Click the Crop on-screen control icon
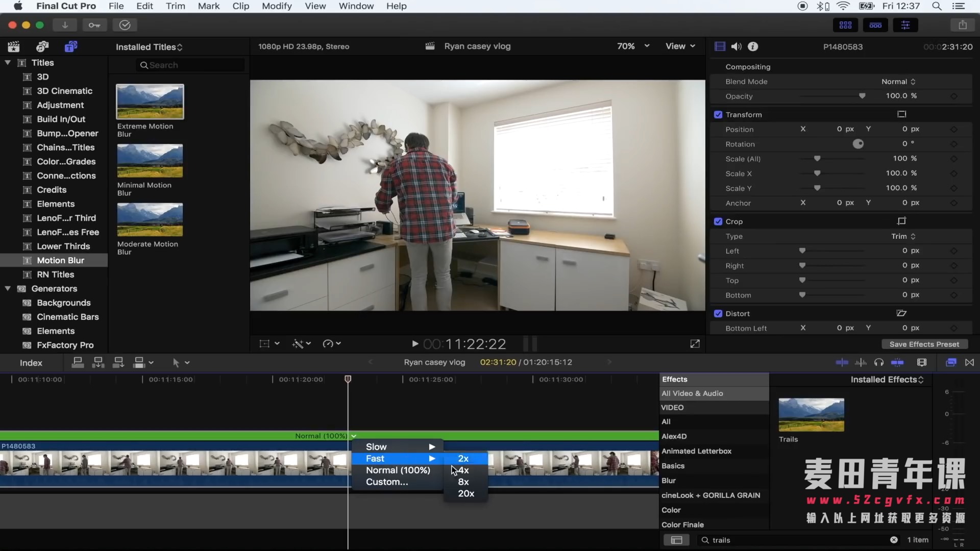 [902, 221]
